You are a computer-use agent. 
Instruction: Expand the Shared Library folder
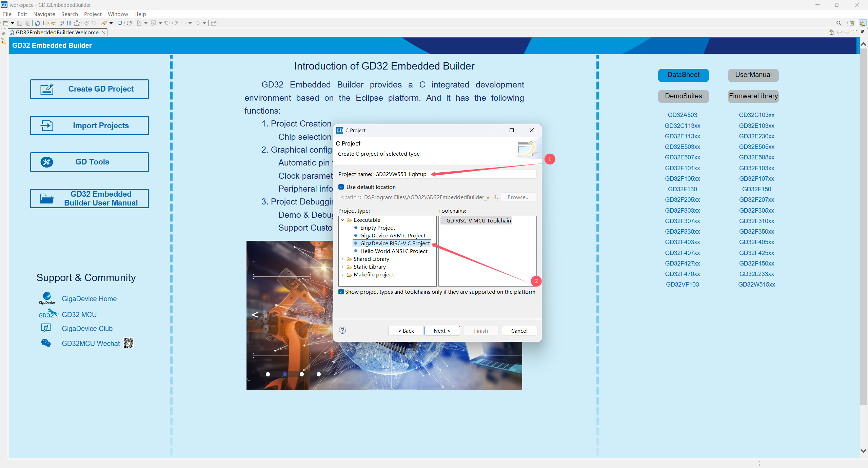pyautogui.click(x=342, y=259)
